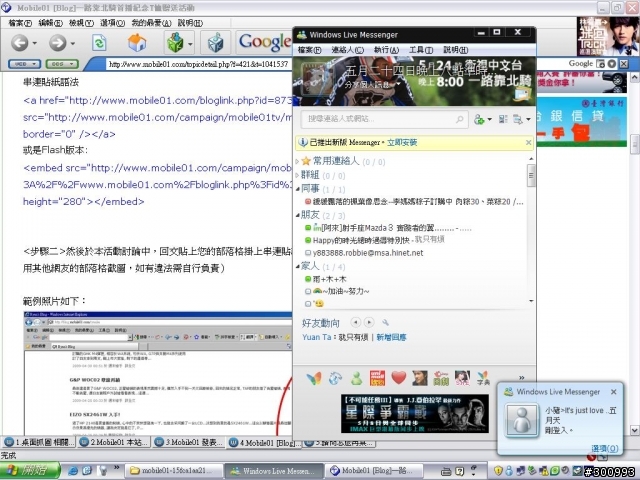Image resolution: width=640 pixels, height=480 pixels.
Task: Click the 選項 options link in popup
Action: click(x=604, y=448)
